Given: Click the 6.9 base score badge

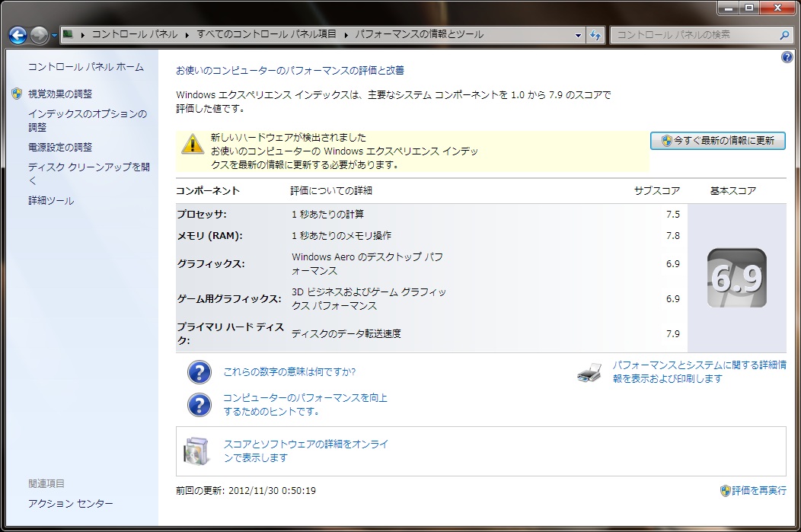Looking at the screenshot, I should tap(736, 279).
